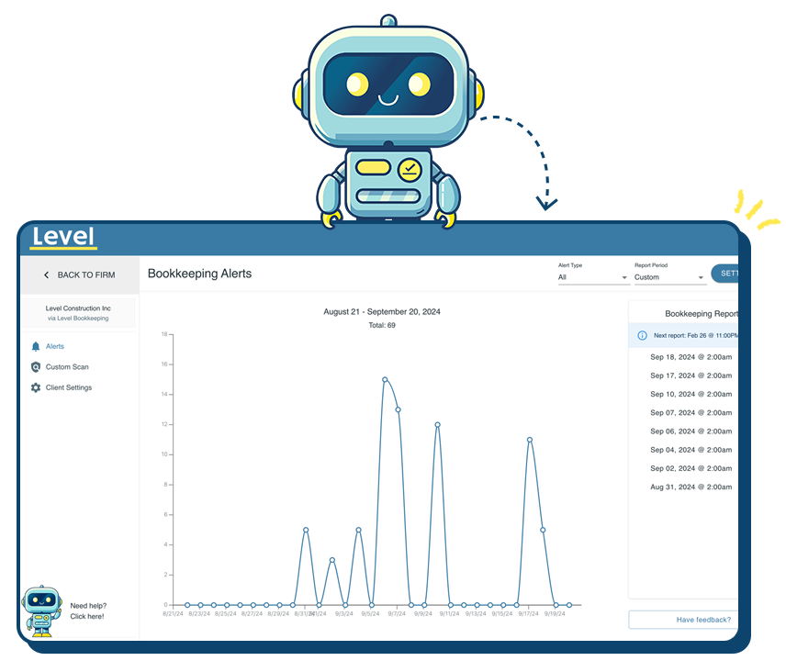Screen dimensions: 786x672
Task: Open the Aug 31, 2024 report entry
Action: (x=691, y=487)
